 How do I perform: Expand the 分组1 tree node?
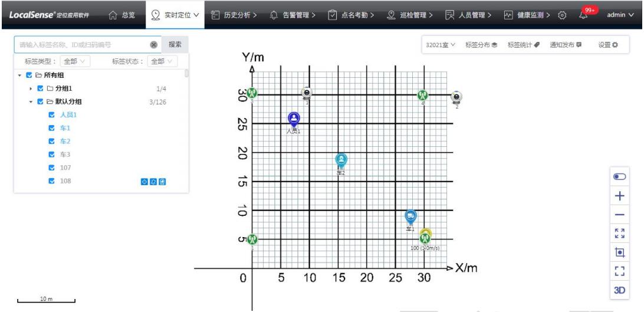31,88
